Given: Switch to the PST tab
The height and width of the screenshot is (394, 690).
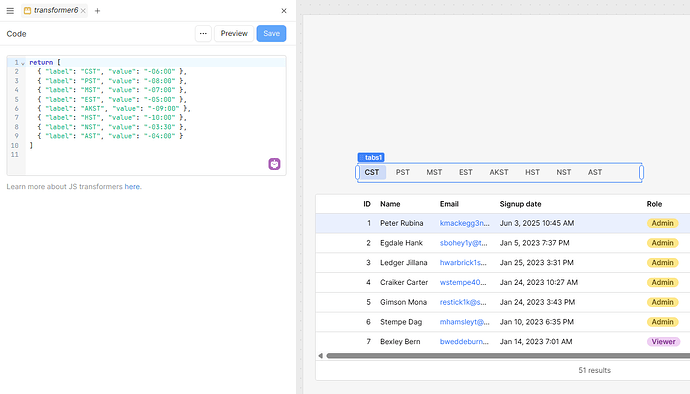Looking at the screenshot, I should point(403,172).
